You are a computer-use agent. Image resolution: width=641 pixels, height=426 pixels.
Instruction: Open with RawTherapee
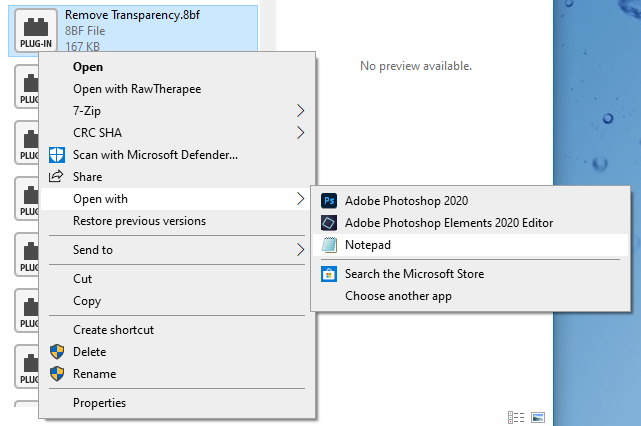click(177, 89)
